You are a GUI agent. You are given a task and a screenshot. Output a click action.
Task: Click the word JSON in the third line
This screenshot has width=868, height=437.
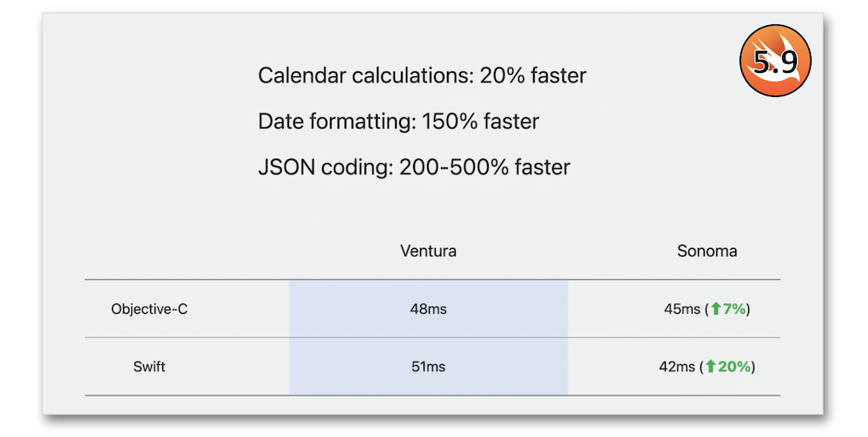[x=283, y=167]
